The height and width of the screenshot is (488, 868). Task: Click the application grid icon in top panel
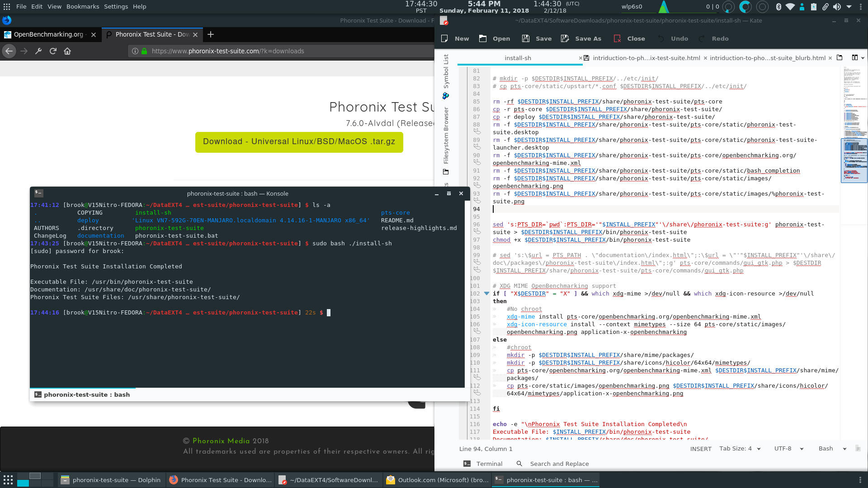click(x=7, y=6)
